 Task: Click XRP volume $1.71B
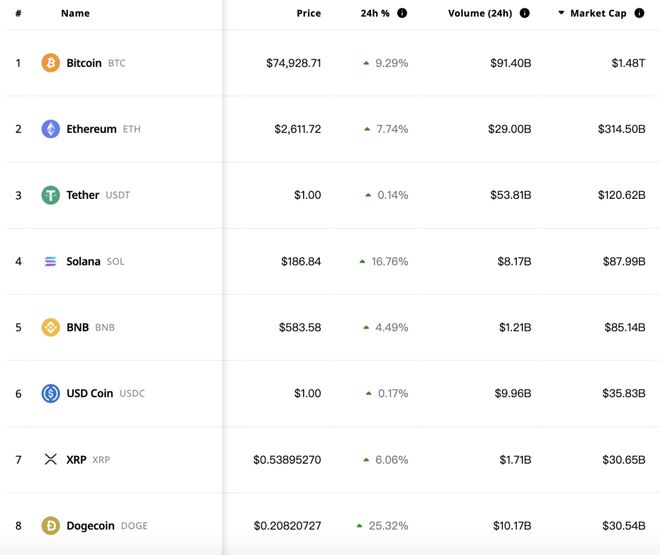point(515,459)
